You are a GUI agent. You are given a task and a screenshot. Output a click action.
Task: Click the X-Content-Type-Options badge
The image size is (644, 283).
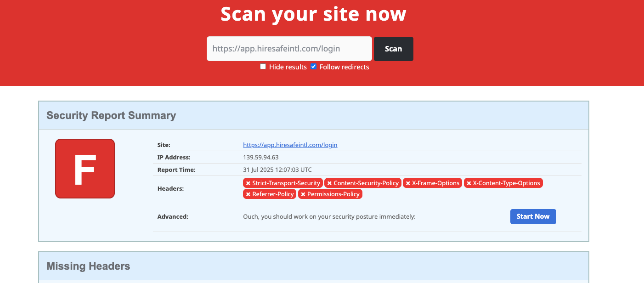pyautogui.click(x=503, y=183)
